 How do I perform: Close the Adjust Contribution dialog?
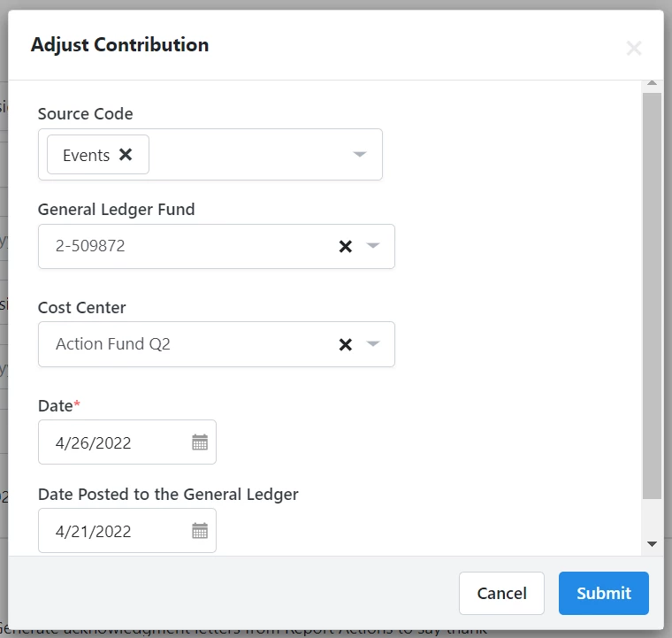[634, 48]
